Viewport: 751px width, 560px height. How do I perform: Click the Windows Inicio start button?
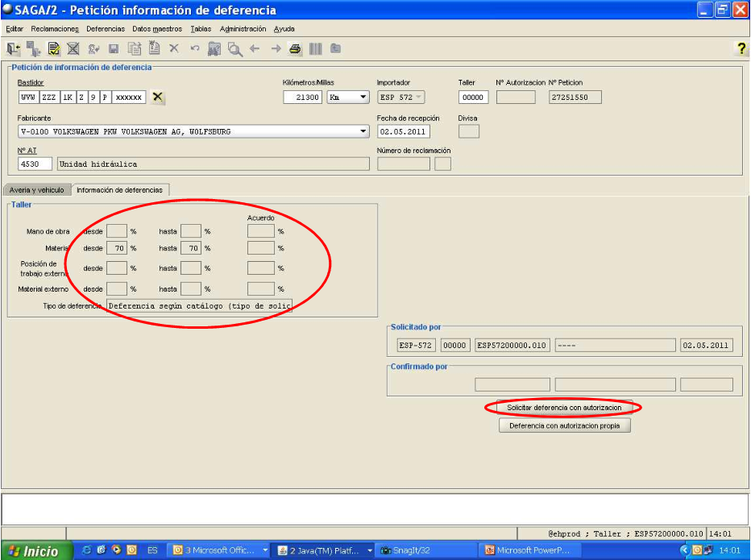click(x=37, y=550)
